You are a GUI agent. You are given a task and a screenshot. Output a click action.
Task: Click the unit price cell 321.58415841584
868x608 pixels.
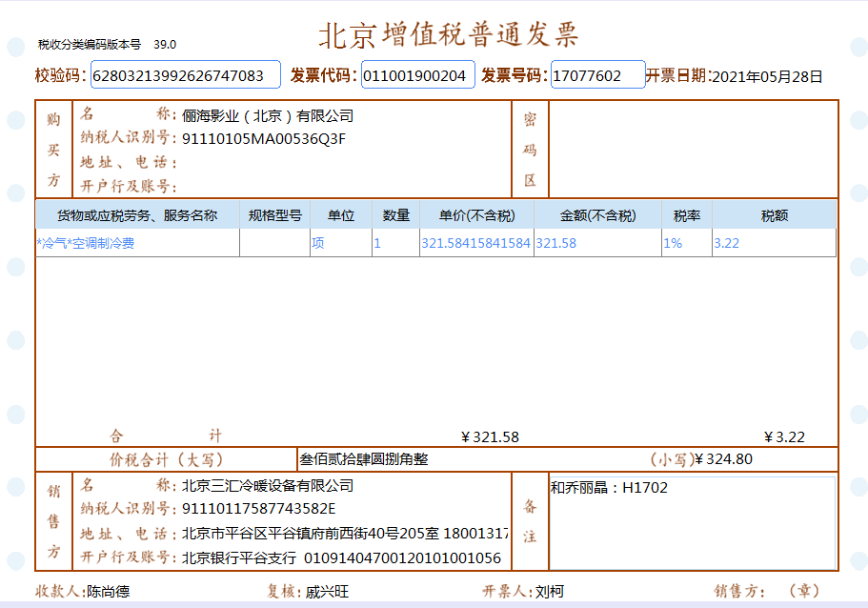(476, 243)
